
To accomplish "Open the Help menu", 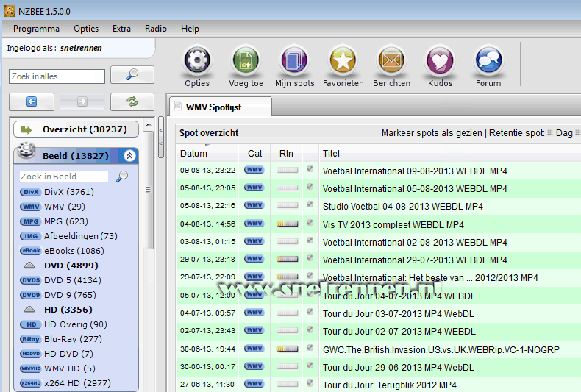I will [190, 29].
